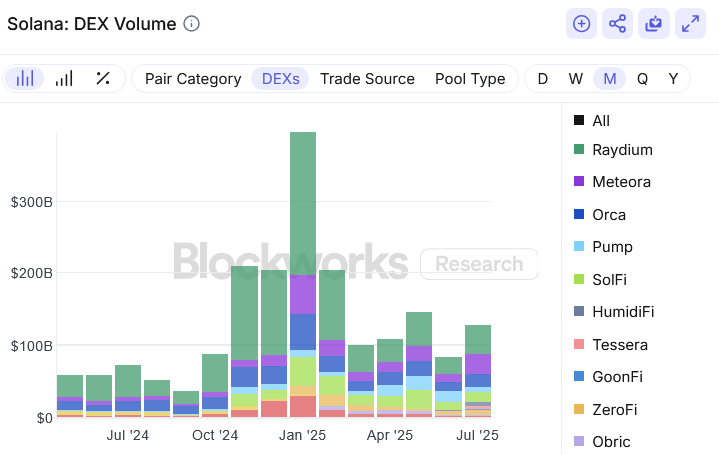Switch to Trade Source tab

click(x=367, y=79)
